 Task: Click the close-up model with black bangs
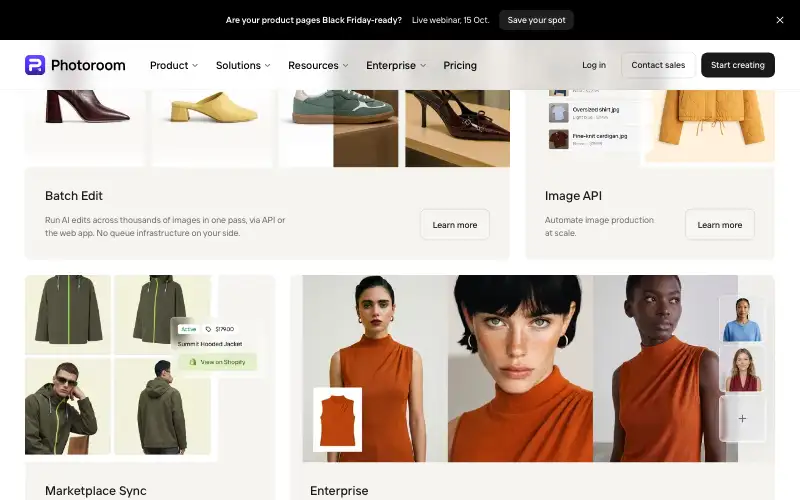pos(520,368)
